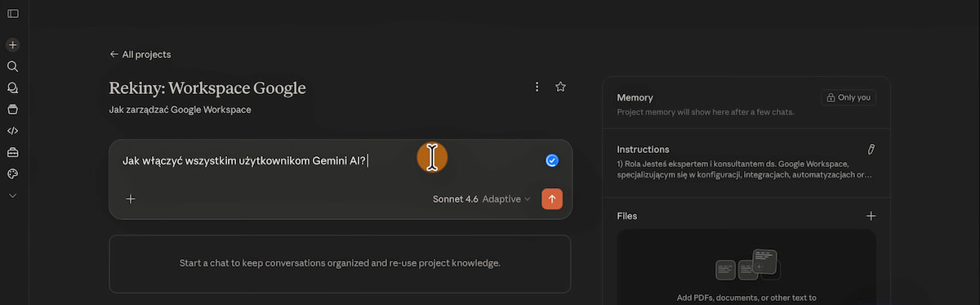This screenshot has height=305, width=980.
Task: Start a new chat with plus icon
Action: [x=12, y=45]
